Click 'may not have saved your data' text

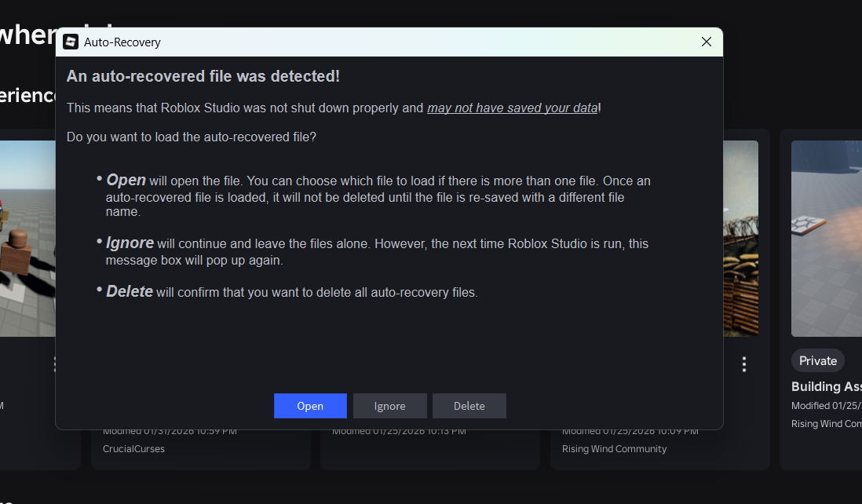tap(513, 108)
